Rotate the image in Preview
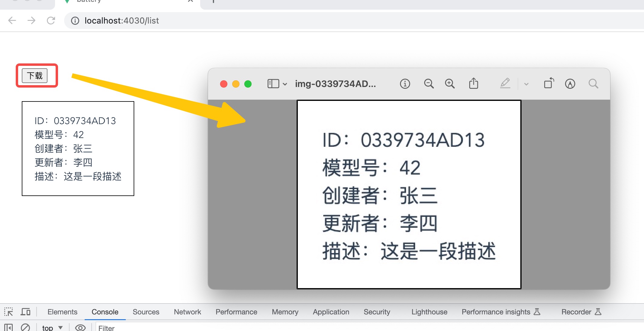The height and width of the screenshot is (331, 644). (549, 83)
